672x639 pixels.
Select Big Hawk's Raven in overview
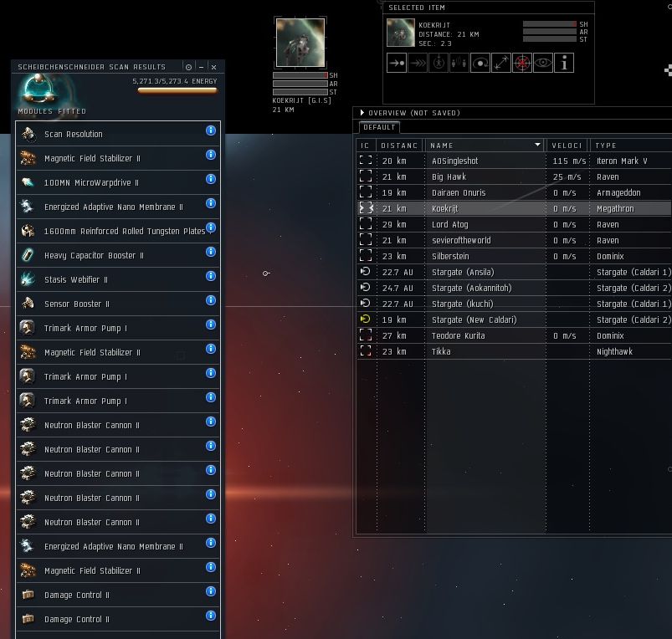pyautogui.click(x=515, y=176)
